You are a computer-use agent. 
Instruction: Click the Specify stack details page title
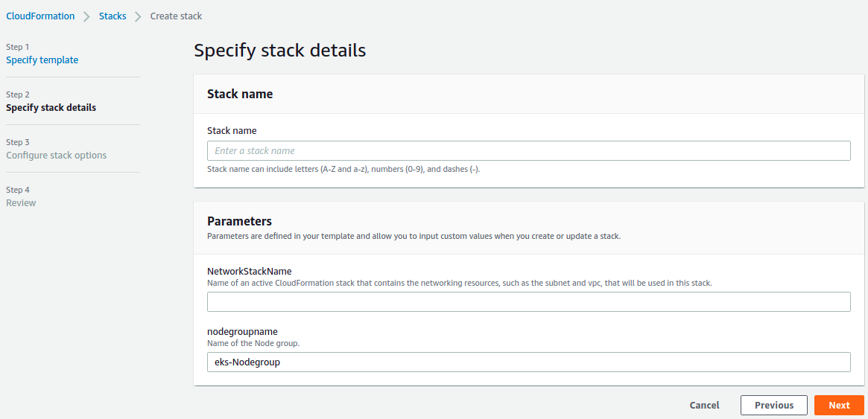pos(279,51)
